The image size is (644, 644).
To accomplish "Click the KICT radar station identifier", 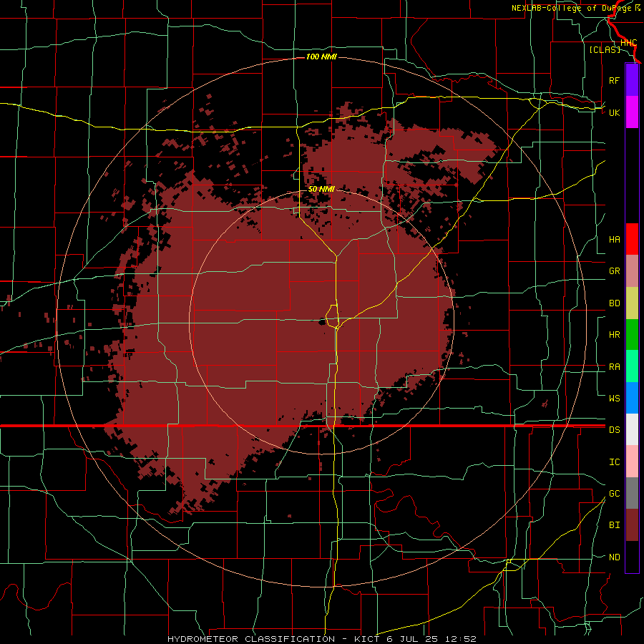I will 367,639.
